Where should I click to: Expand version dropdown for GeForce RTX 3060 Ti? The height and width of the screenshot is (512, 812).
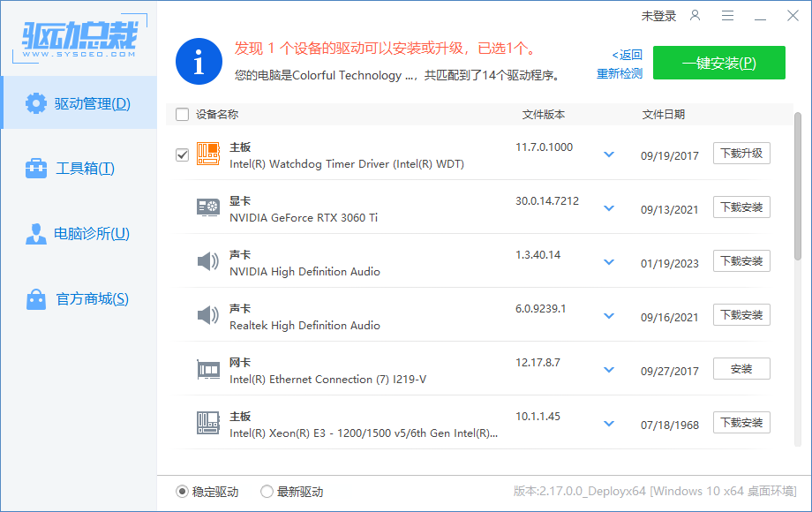[x=609, y=208]
